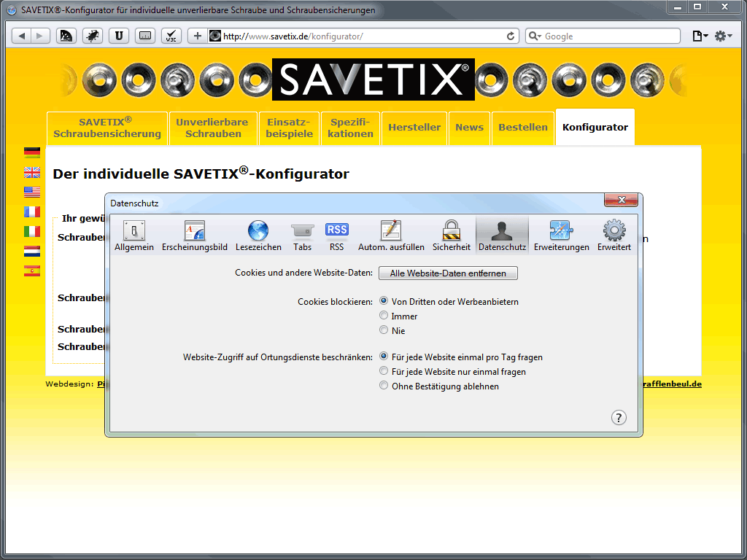
Task: Open the SAVETIX Schraubensicherung tab
Action: [x=107, y=128]
